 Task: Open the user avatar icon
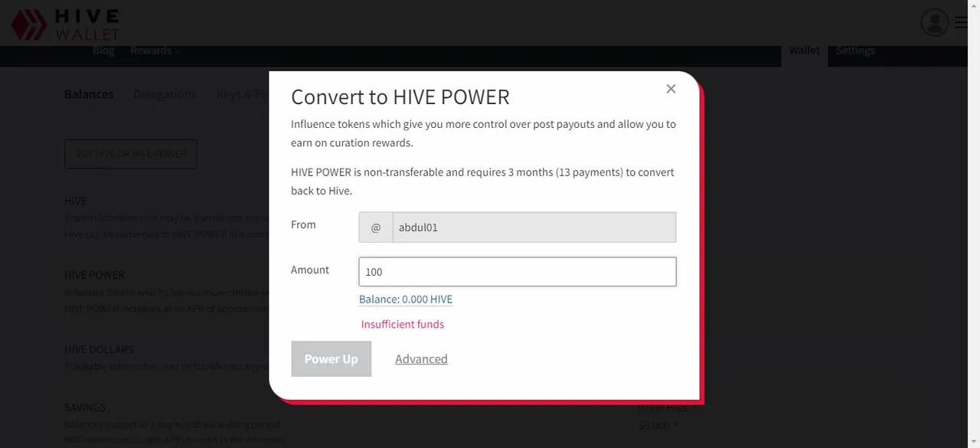[x=935, y=23]
